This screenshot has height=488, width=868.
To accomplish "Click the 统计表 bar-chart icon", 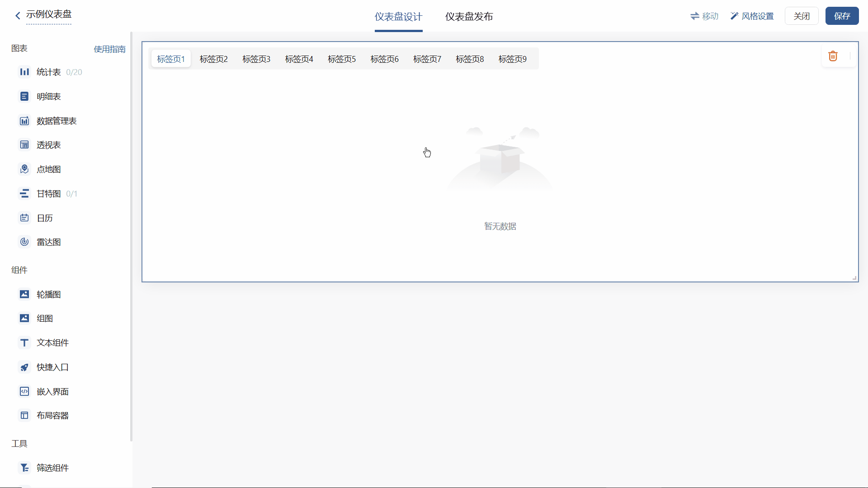I will point(24,72).
